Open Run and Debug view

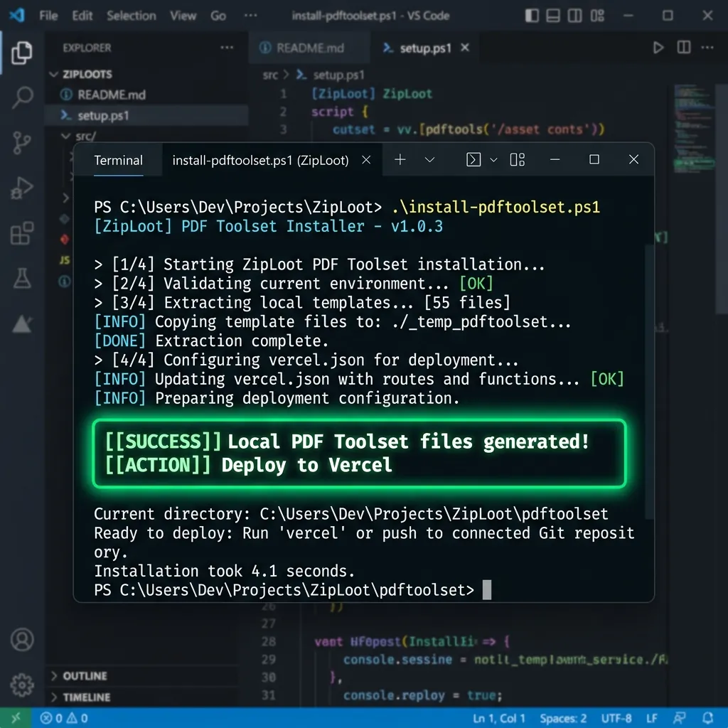click(22, 188)
